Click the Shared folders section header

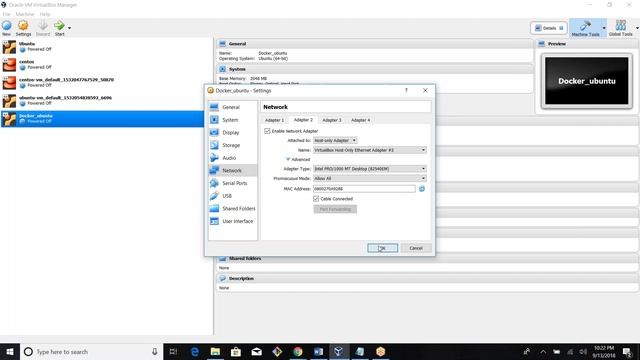click(x=428, y=258)
